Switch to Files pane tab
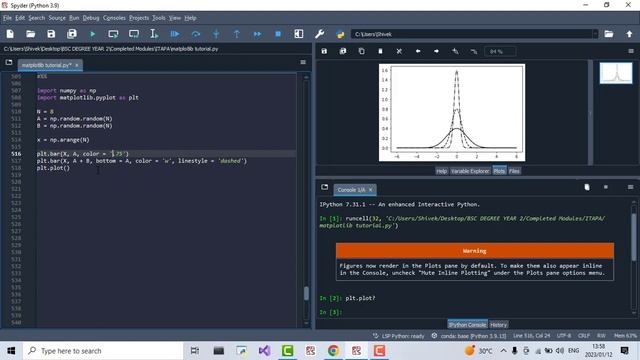The image size is (640, 360). pos(514,171)
